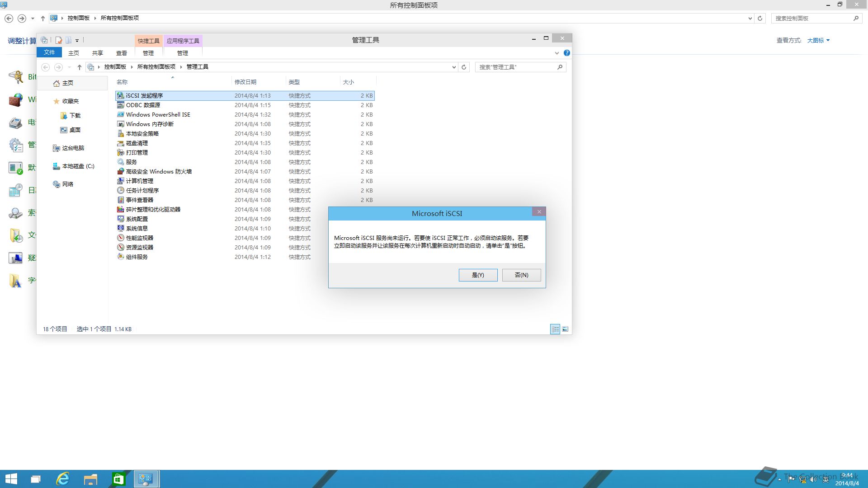Select the 性能监视器 icon
This screenshot has height=488, width=868.
point(120,238)
